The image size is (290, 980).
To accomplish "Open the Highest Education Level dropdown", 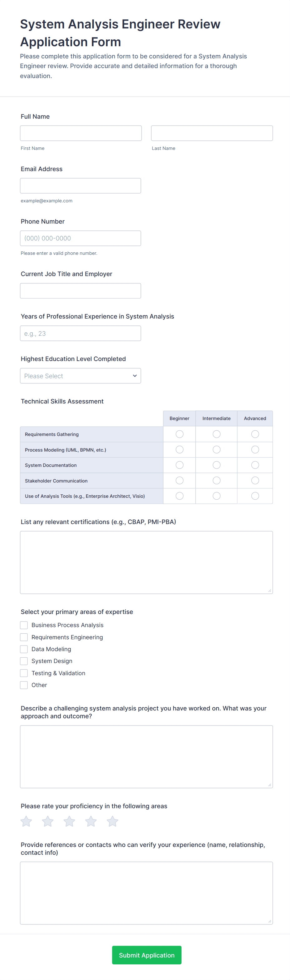I will pos(80,376).
